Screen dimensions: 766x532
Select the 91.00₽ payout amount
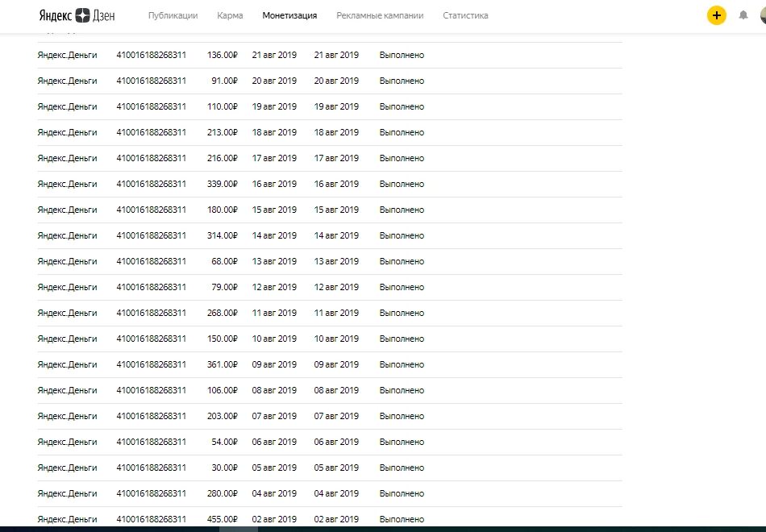click(225, 81)
